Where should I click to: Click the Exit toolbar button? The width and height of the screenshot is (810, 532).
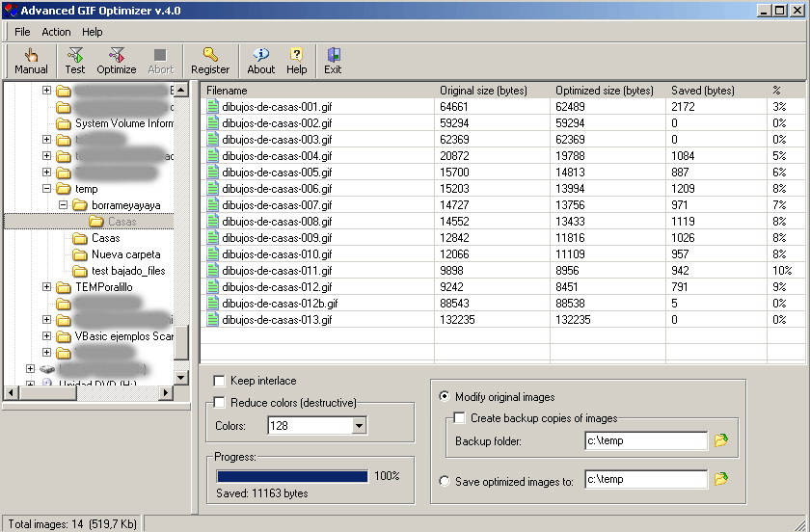(x=333, y=61)
